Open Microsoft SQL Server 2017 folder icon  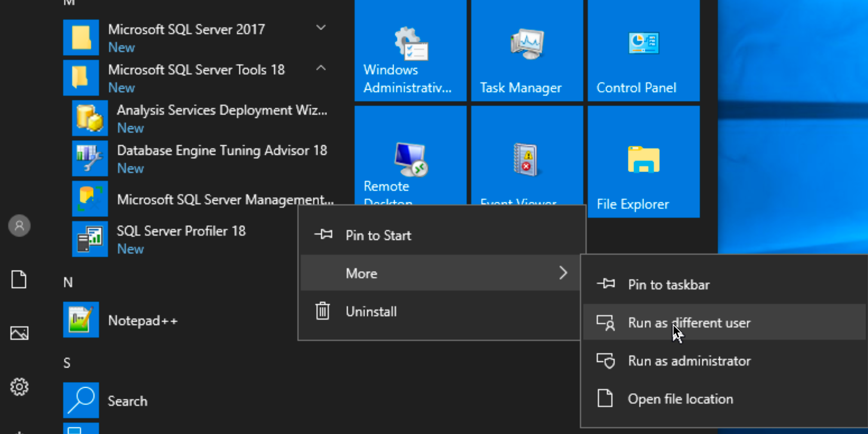click(81, 37)
